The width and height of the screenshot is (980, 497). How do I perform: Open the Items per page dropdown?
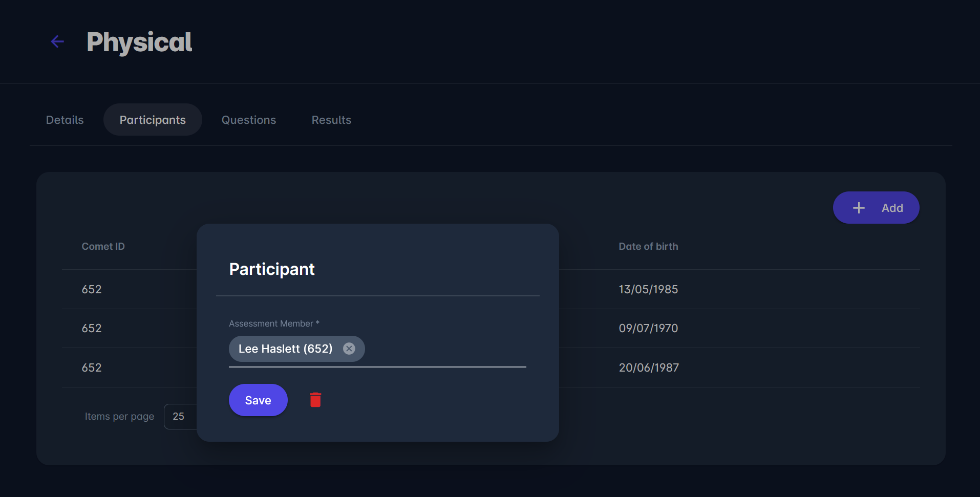(180, 417)
